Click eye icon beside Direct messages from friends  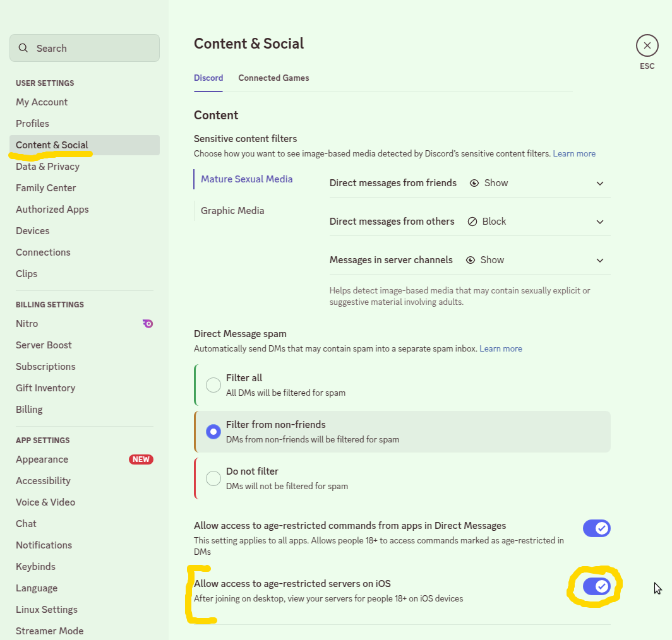474,183
